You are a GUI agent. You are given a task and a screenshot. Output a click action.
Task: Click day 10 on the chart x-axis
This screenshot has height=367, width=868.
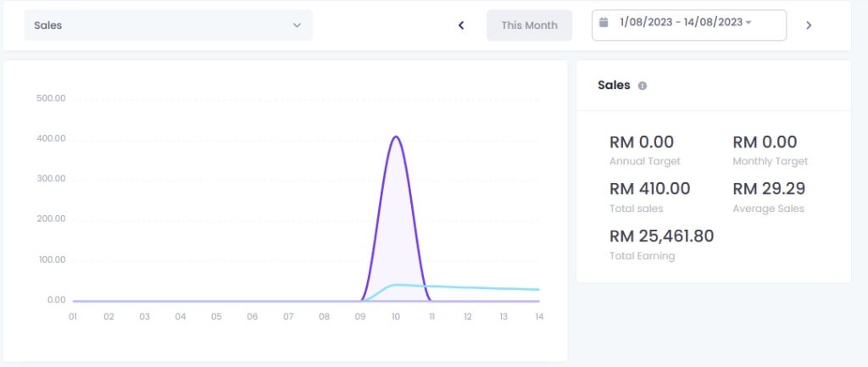tap(395, 317)
